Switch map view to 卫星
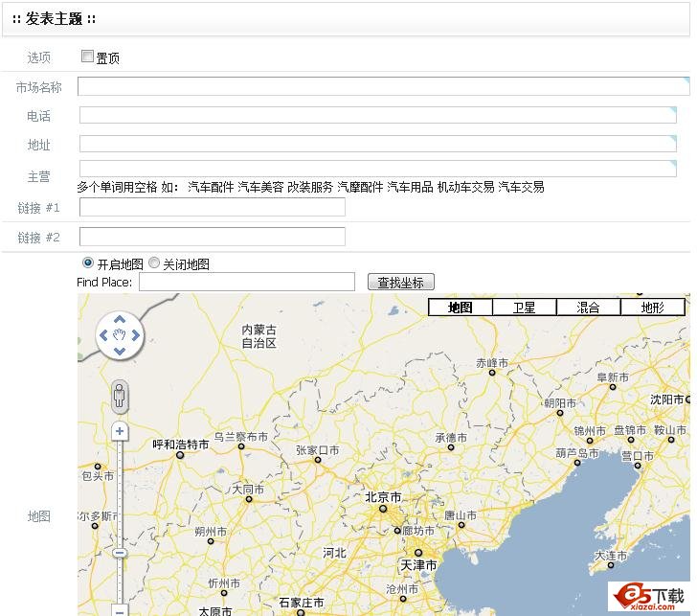 coord(524,308)
